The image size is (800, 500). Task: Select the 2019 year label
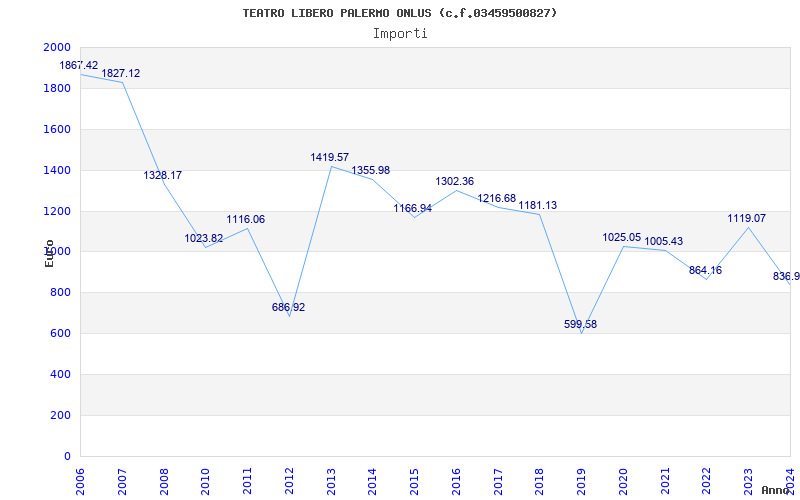click(582, 482)
